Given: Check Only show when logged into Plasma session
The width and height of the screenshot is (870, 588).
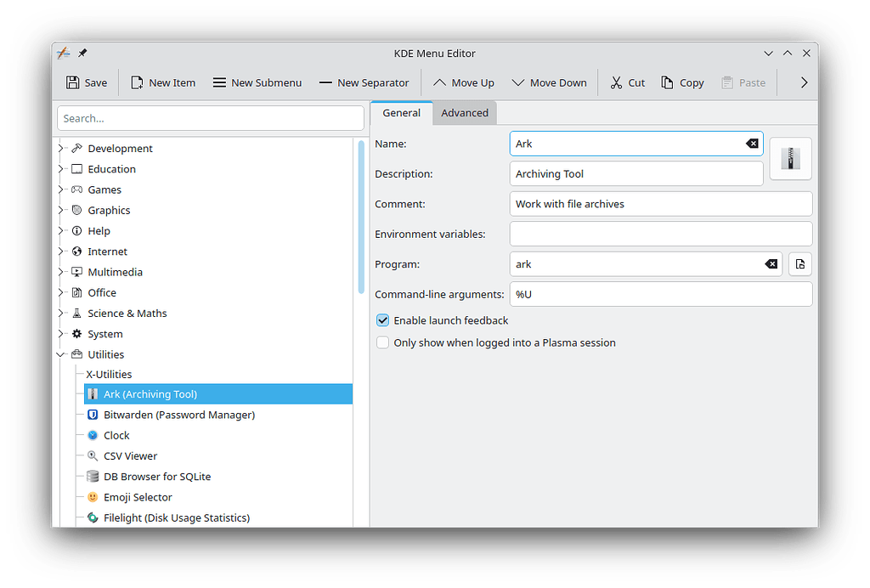Looking at the screenshot, I should click(x=383, y=342).
